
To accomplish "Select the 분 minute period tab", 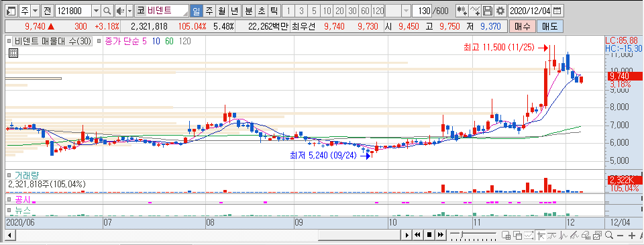I will [249, 11].
